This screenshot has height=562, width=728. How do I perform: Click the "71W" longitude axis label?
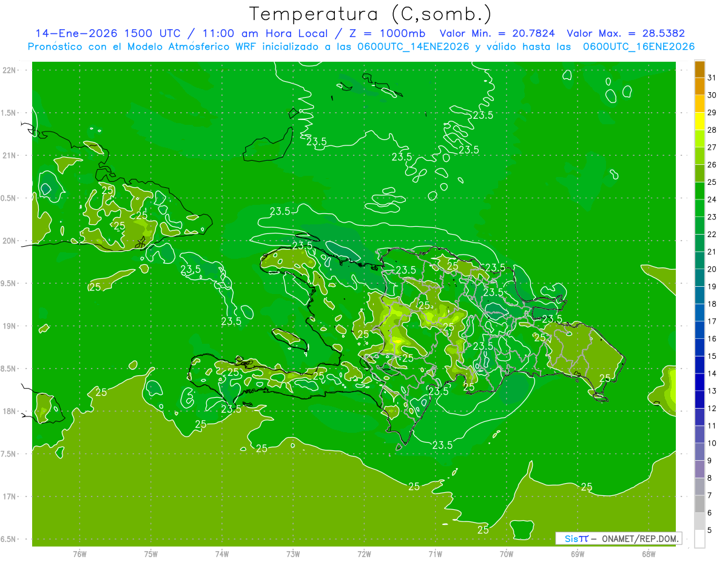click(x=436, y=554)
